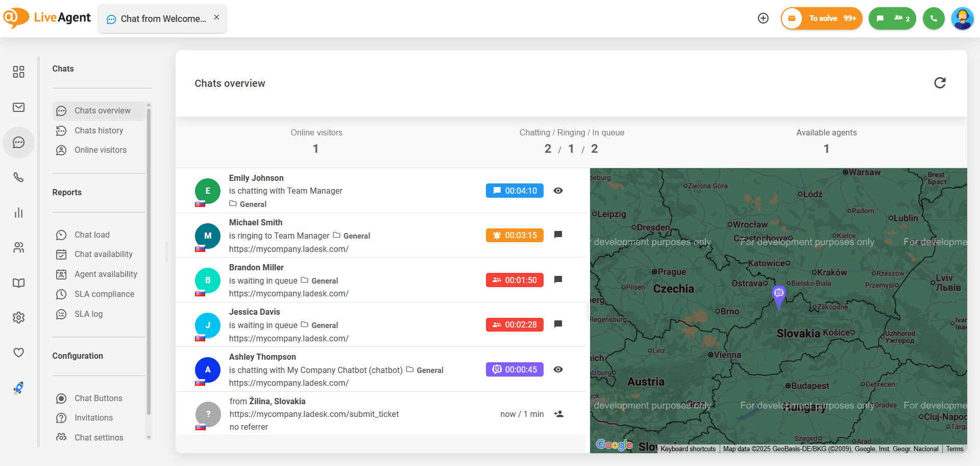Open the Tickets mail icon in sidebar
The image size is (980, 466).
click(19, 107)
